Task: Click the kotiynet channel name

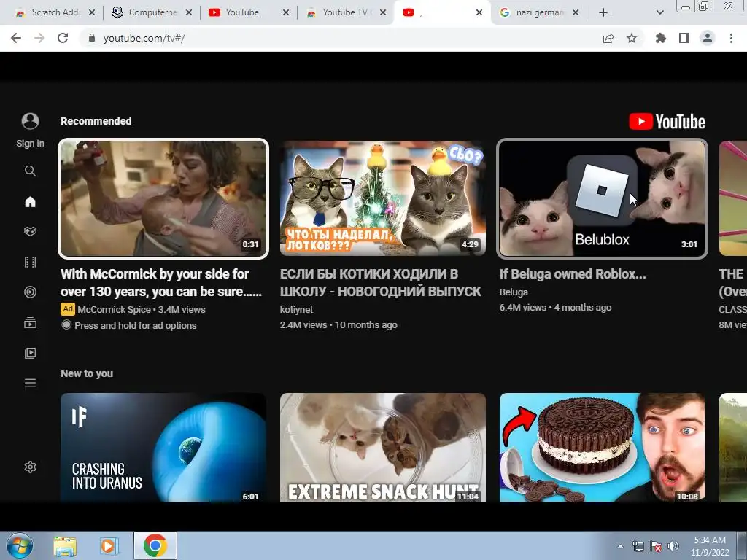Action: click(296, 309)
